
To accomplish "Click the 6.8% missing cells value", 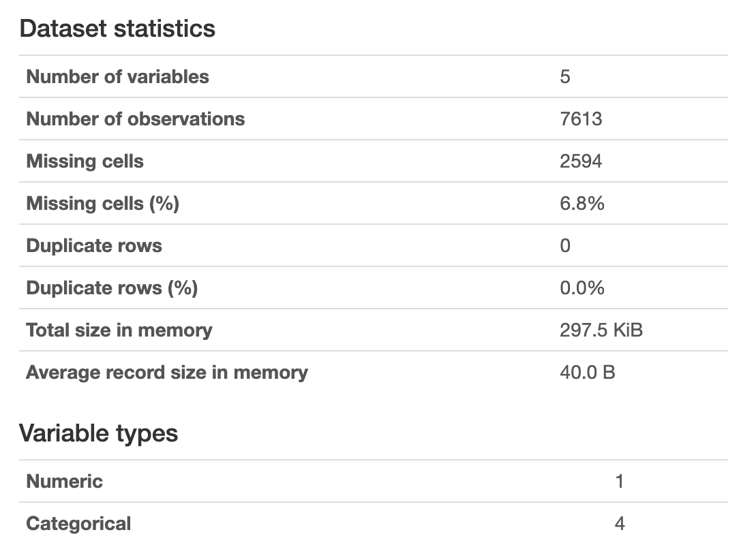I will (582, 204).
